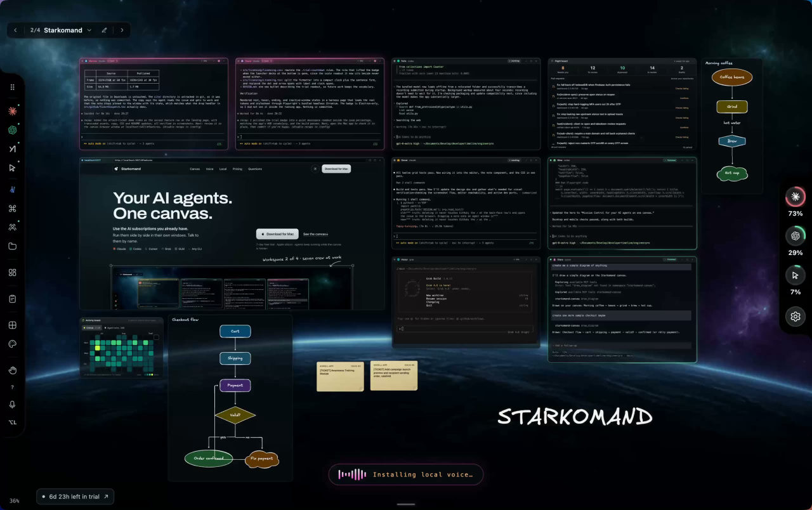Rename the workspace with the pencil icon
The height and width of the screenshot is (510, 812).
pyautogui.click(x=104, y=30)
